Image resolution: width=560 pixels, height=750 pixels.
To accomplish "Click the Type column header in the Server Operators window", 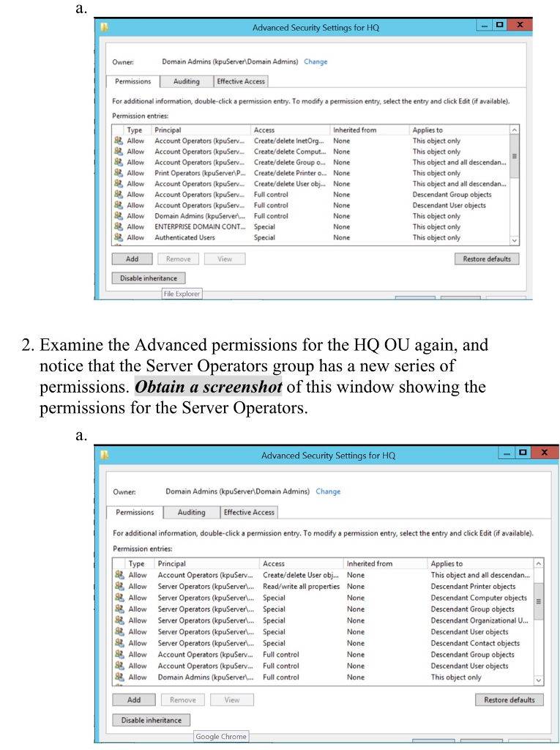I will (139, 563).
